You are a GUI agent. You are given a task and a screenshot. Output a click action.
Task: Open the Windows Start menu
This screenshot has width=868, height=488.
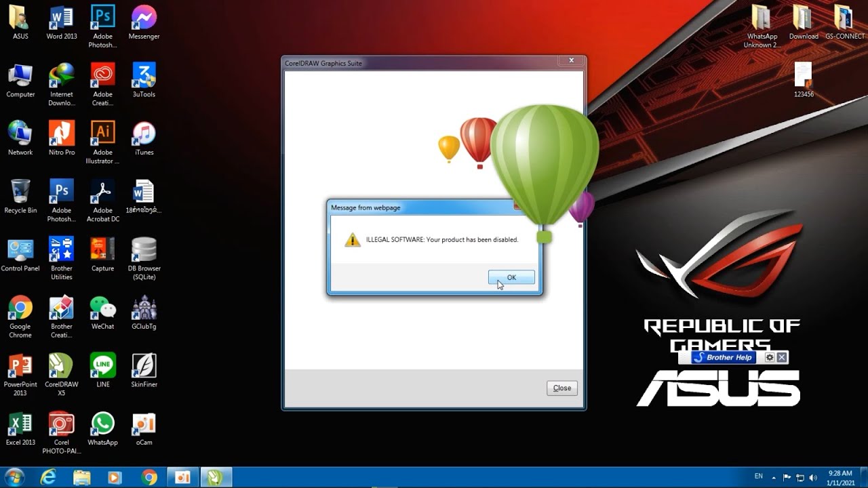(14, 477)
